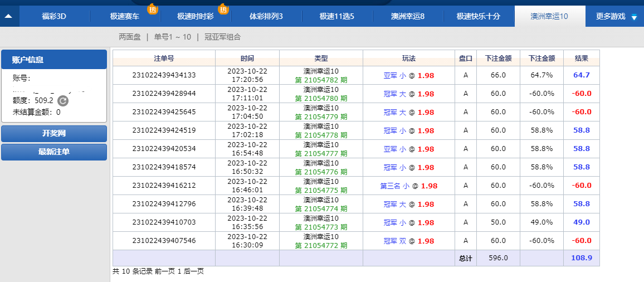The height and width of the screenshot is (282, 644).
Task: Collapse the top-left up arrow
Action: [x=9, y=16]
